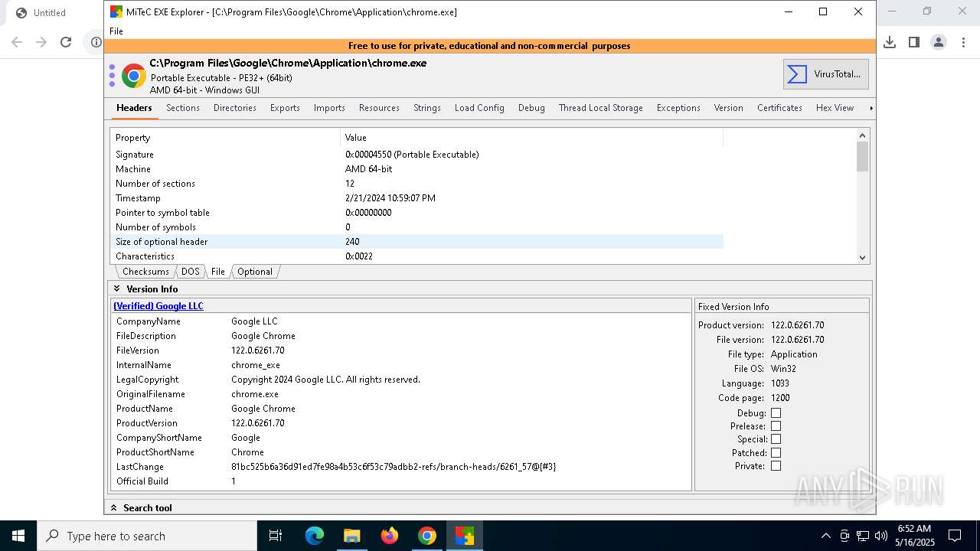Screen dimensions: 980x551
Task: Toggle the Patched checkbox
Action: point(776,452)
